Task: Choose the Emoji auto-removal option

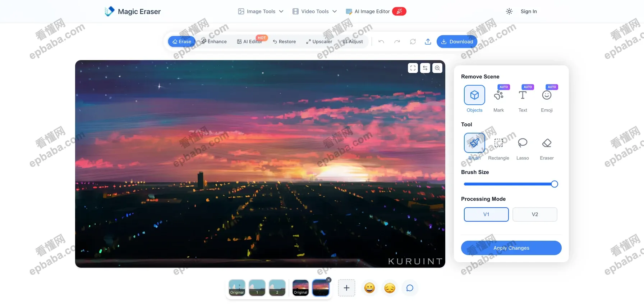Action: pos(547,99)
